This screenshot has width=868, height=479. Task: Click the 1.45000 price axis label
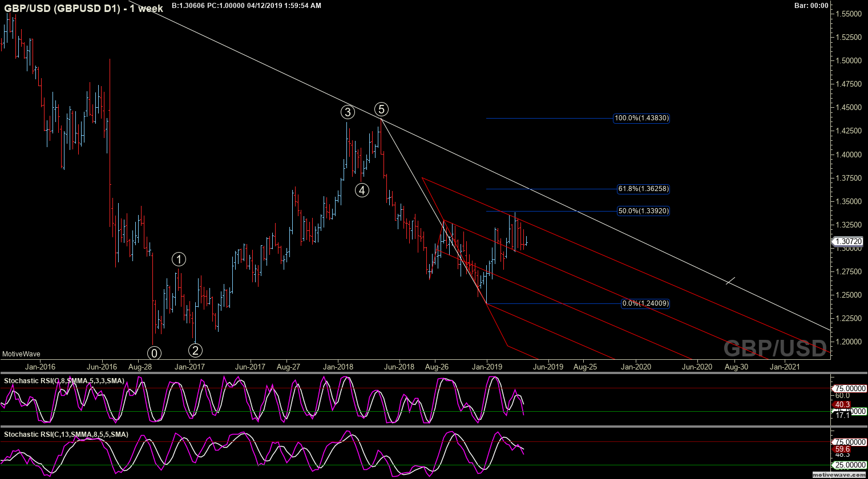pyautogui.click(x=848, y=107)
